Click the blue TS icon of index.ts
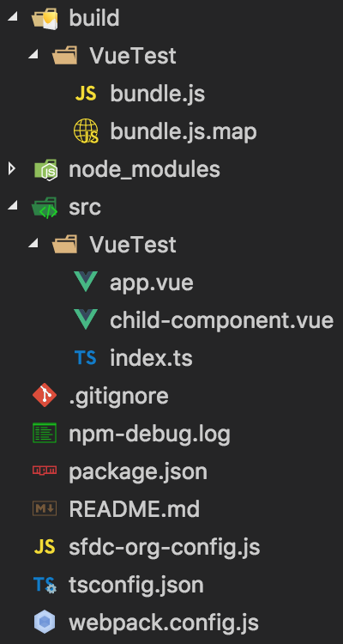Viewport: 343px width, 644px height. 86,358
